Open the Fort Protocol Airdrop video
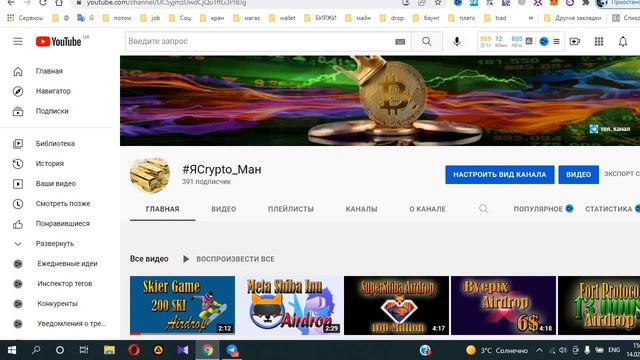Viewport: 640px width, 360px height. [x=599, y=305]
